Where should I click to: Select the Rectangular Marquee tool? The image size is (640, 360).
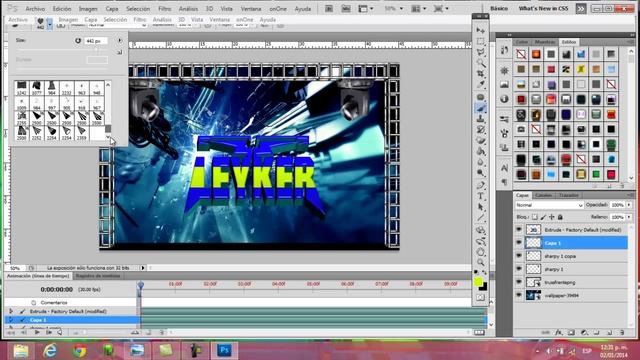tap(481, 41)
